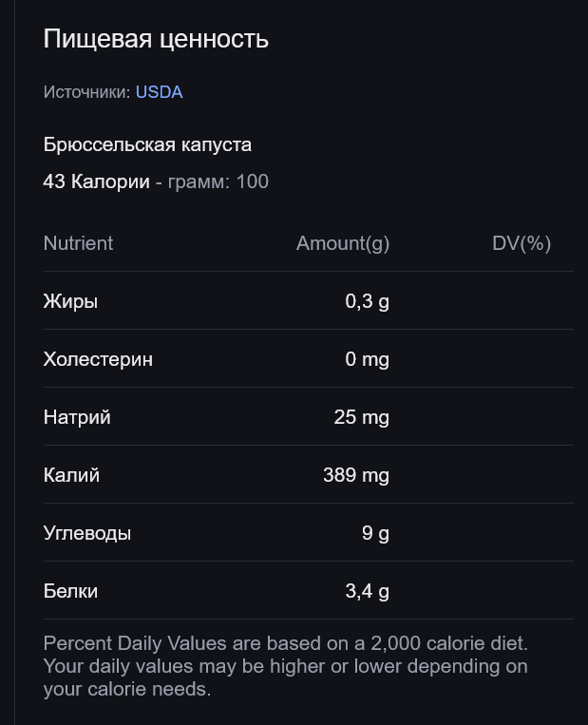This screenshot has height=725, width=588.
Task: Click the Nutrient column header
Action: [x=78, y=243]
